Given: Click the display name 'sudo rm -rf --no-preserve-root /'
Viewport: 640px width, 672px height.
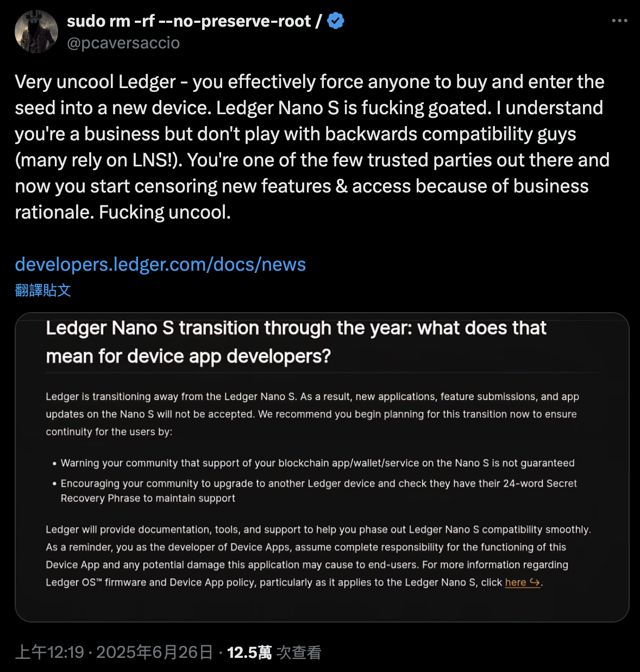Looking at the screenshot, I should (193, 20).
